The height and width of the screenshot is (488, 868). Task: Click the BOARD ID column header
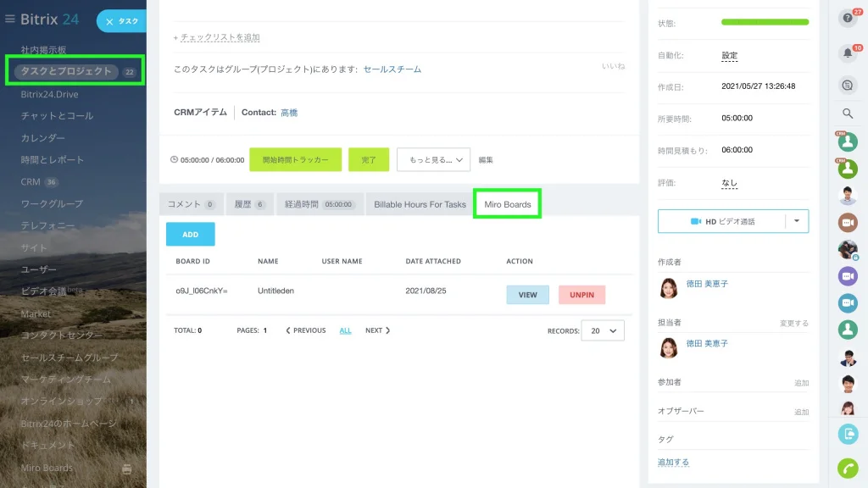(192, 261)
